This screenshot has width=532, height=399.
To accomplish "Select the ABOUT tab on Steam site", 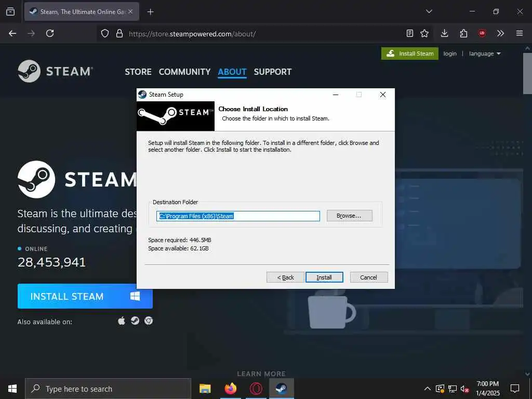I will click(232, 72).
